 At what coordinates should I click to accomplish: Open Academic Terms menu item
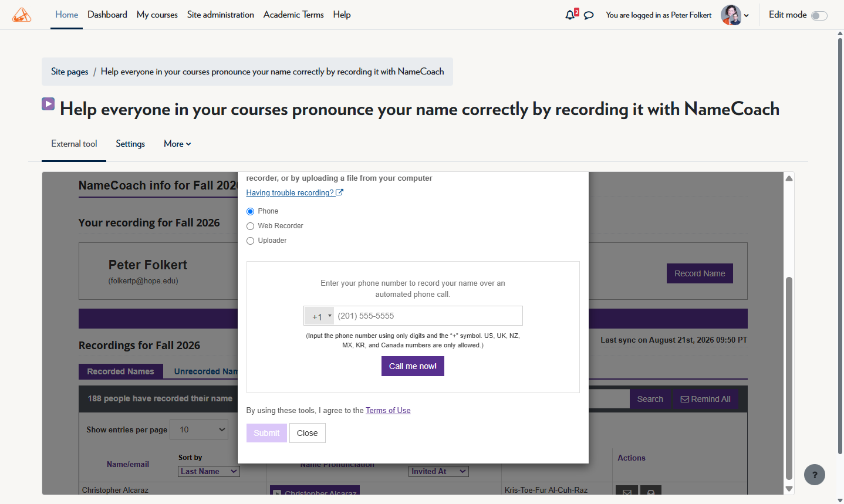(x=293, y=15)
